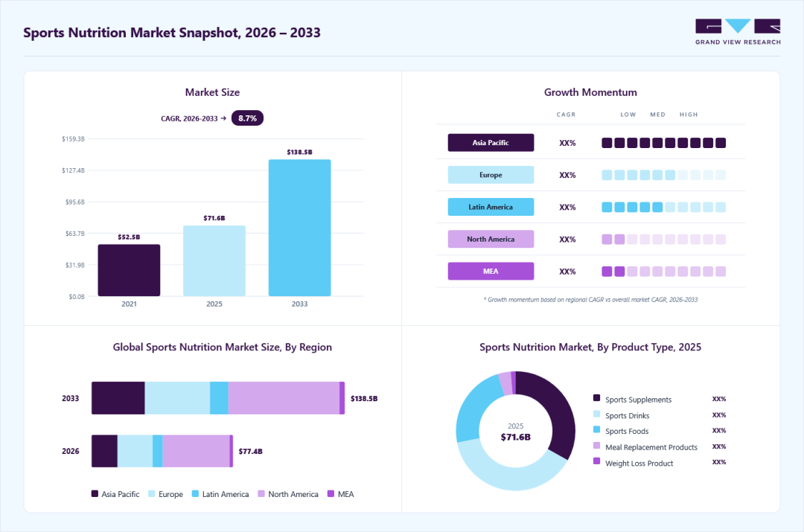Image resolution: width=804 pixels, height=532 pixels.
Task: Click the 8.7% CAGR badge
Action: (x=247, y=118)
